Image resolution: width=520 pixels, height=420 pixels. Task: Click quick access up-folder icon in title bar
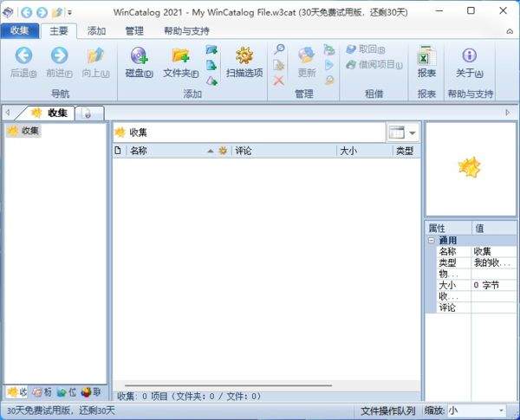coord(57,13)
